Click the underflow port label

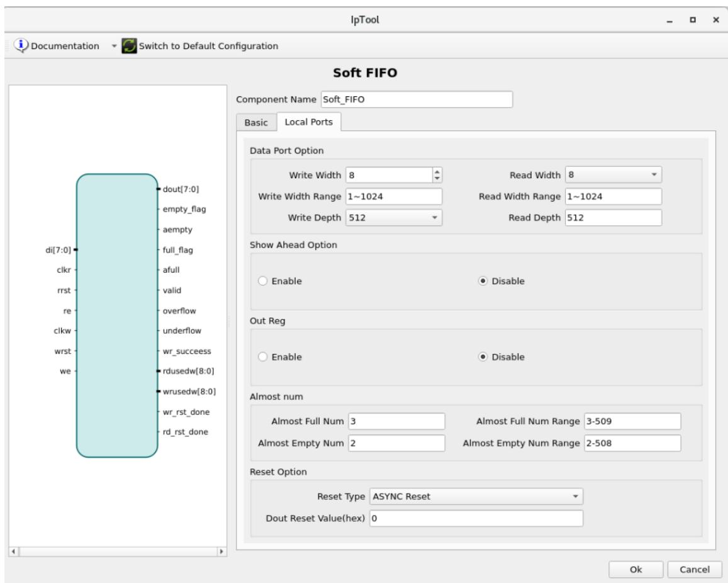click(182, 331)
